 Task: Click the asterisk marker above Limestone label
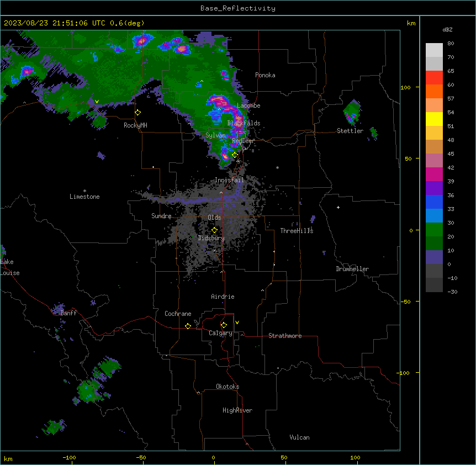coord(84,191)
